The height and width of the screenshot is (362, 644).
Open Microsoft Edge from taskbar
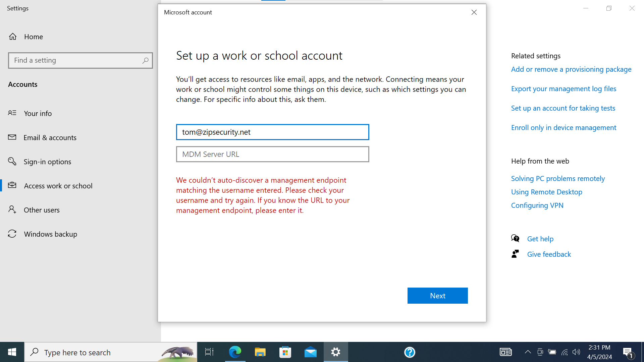pyautogui.click(x=235, y=352)
